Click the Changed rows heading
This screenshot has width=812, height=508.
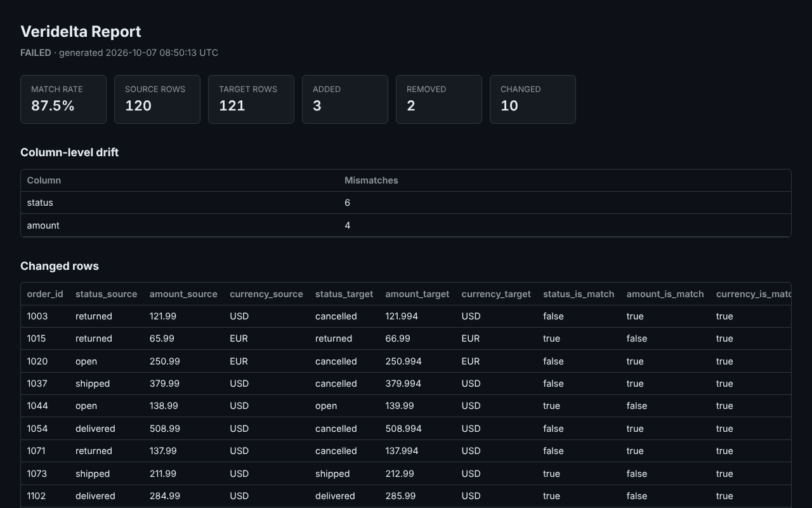click(x=60, y=266)
